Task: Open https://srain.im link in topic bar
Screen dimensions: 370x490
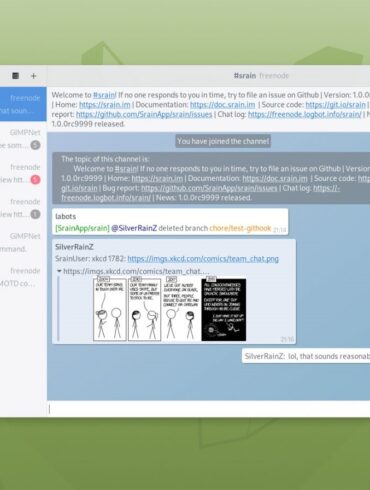Action: pyautogui.click(x=105, y=105)
